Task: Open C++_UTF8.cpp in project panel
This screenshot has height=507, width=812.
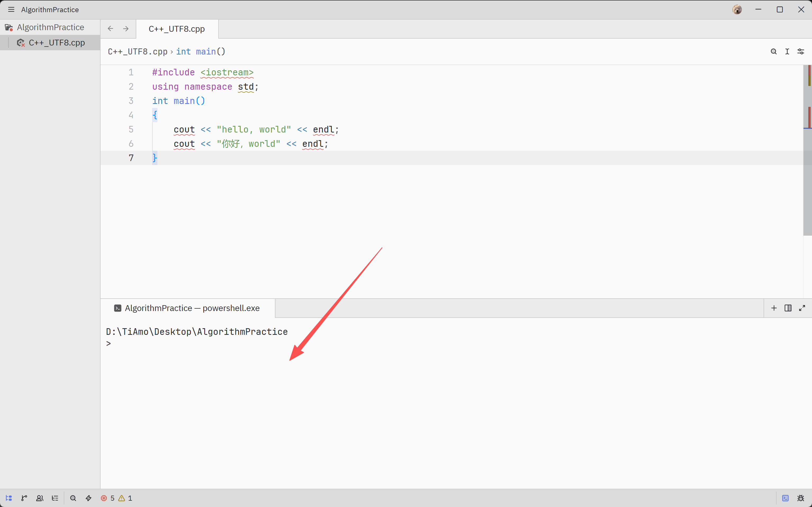Action: [50, 43]
